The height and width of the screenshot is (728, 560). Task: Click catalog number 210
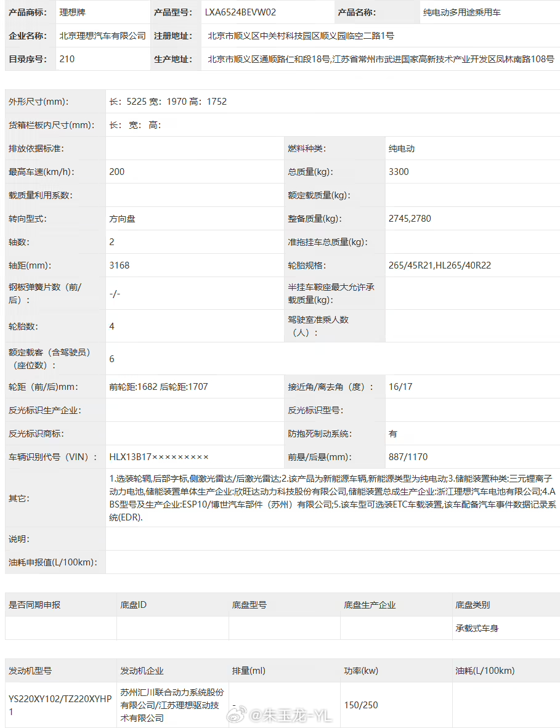coord(67,59)
